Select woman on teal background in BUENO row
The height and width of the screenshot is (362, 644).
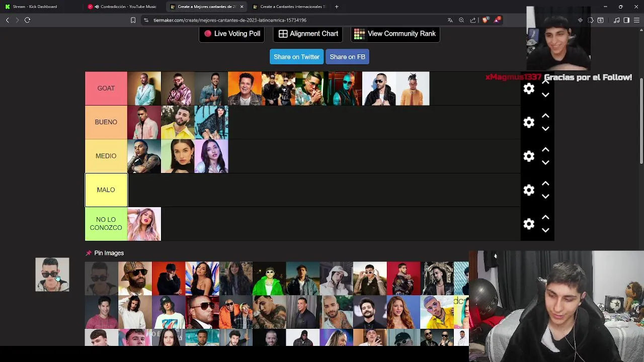[211, 122]
